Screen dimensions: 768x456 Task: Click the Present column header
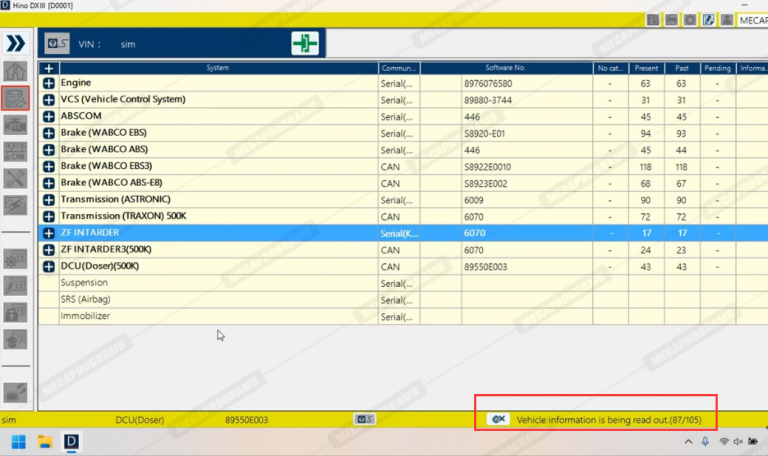646,68
